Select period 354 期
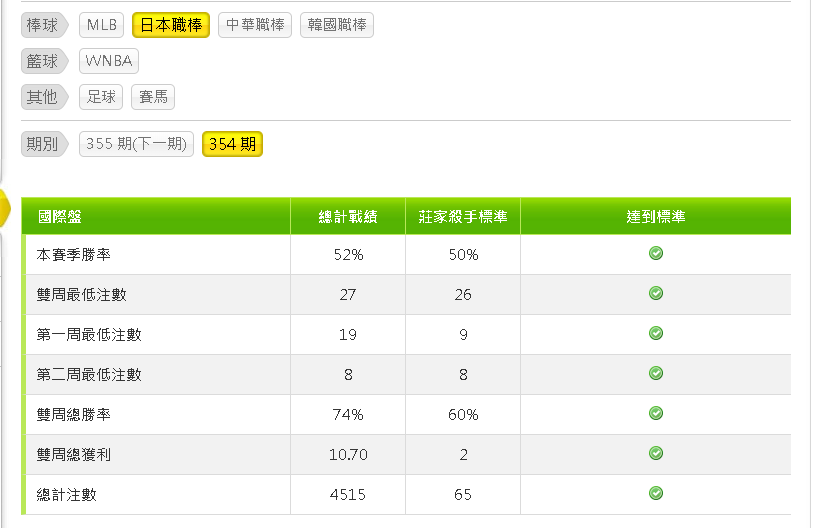The height and width of the screenshot is (528, 816). pyautogui.click(x=232, y=144)
